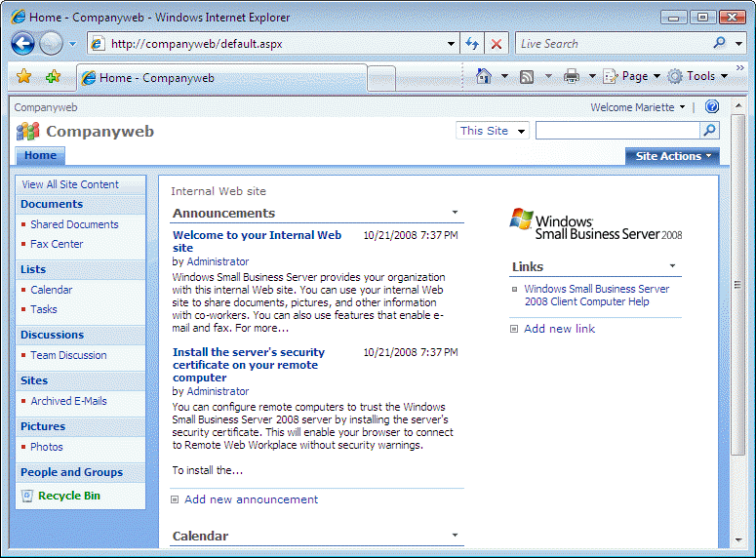Open the Announcements list title
Image resolution: width=756 pixels, height=558 pixels.
point(223,214)
